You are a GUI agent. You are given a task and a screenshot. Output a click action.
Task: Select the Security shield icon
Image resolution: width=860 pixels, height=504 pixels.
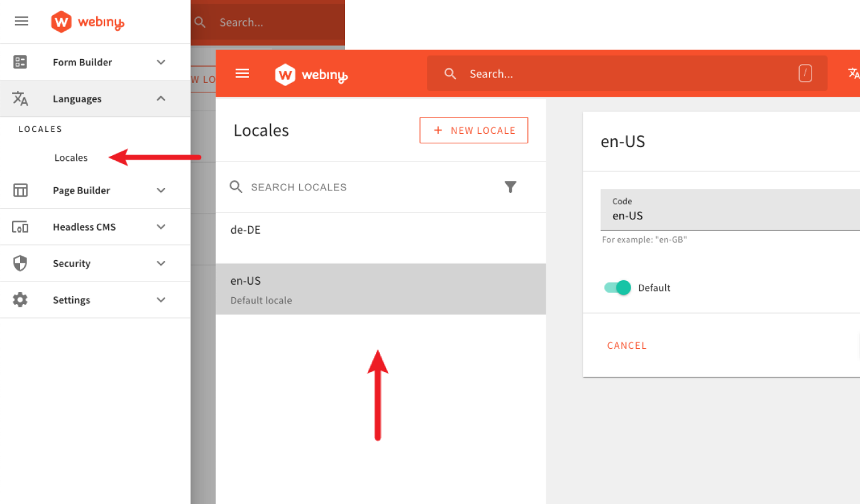(x=21, y=263)
